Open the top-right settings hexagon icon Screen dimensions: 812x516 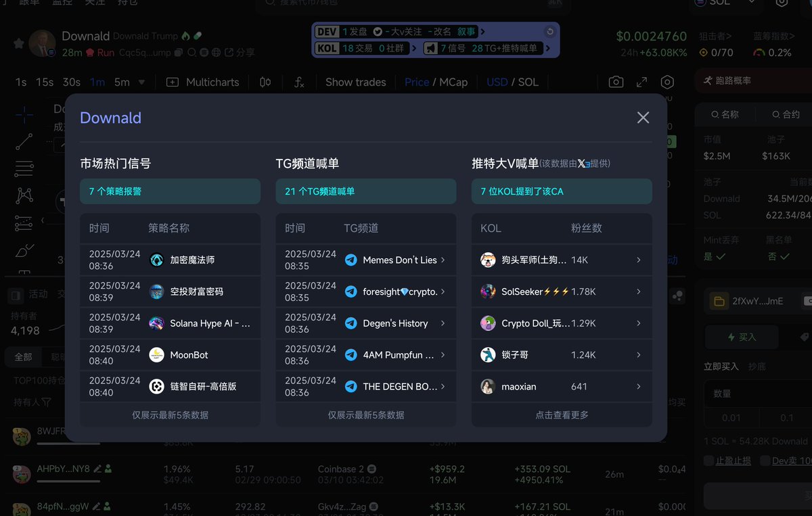pos(782,3)
